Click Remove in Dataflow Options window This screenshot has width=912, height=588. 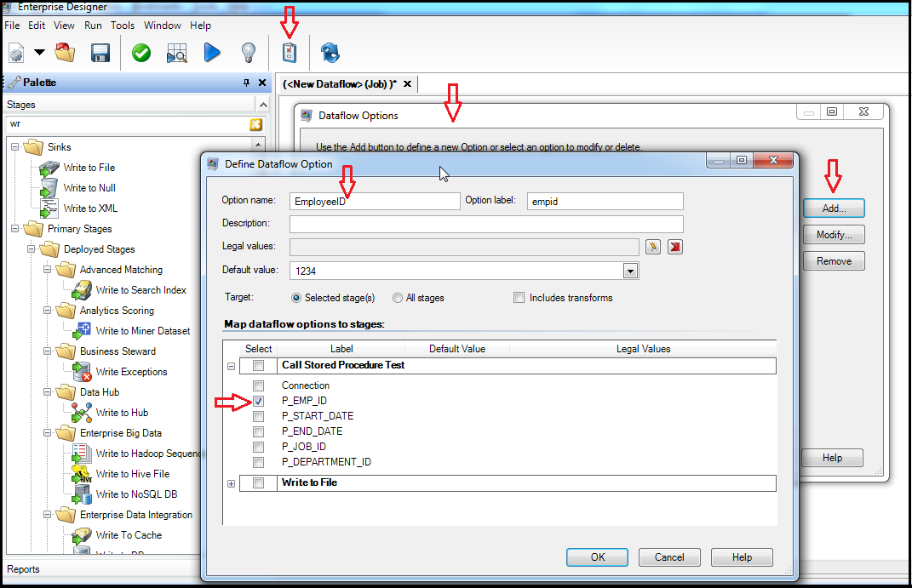point(834,261)
